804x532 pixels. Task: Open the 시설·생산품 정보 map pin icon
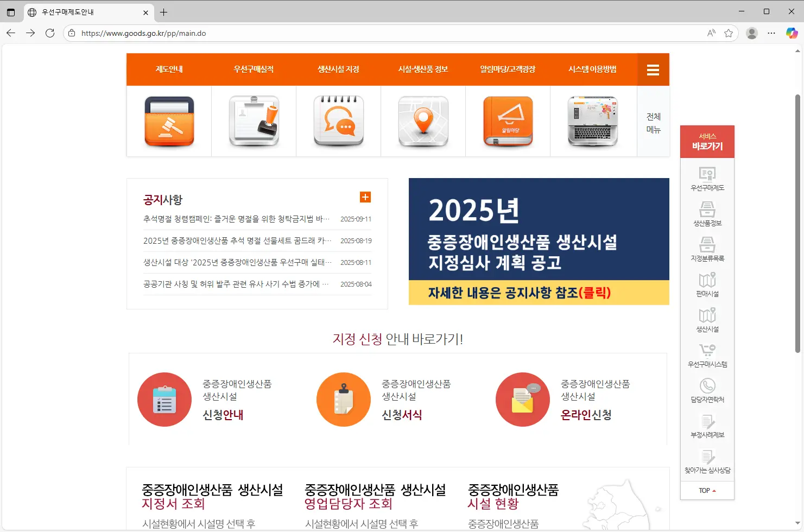click(x=423, y=121)
